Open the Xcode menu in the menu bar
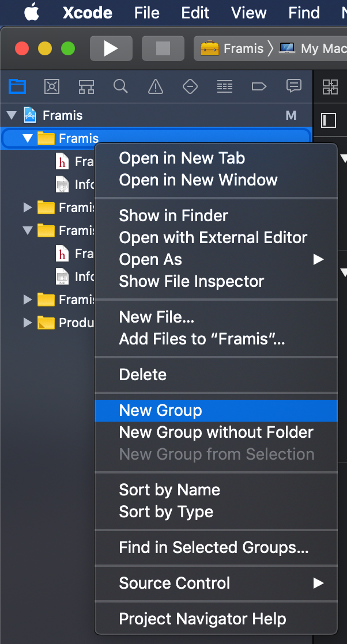Screen dimensions: 347x644 [87, 13]
